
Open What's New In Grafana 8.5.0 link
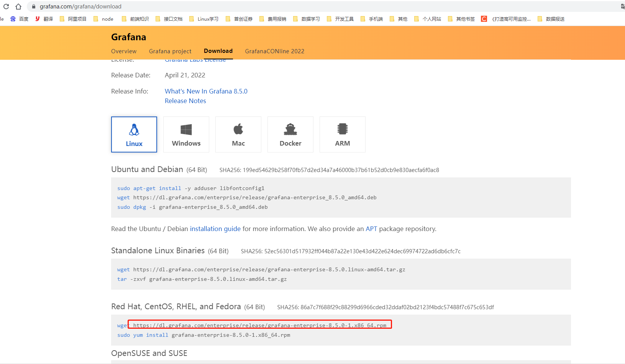[206, 91]
